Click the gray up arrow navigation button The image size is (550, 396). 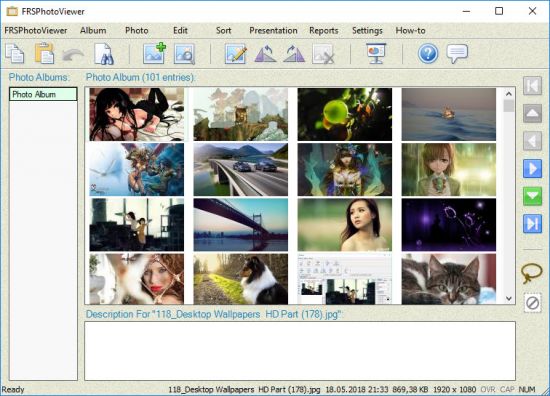[x=532, y=113]
